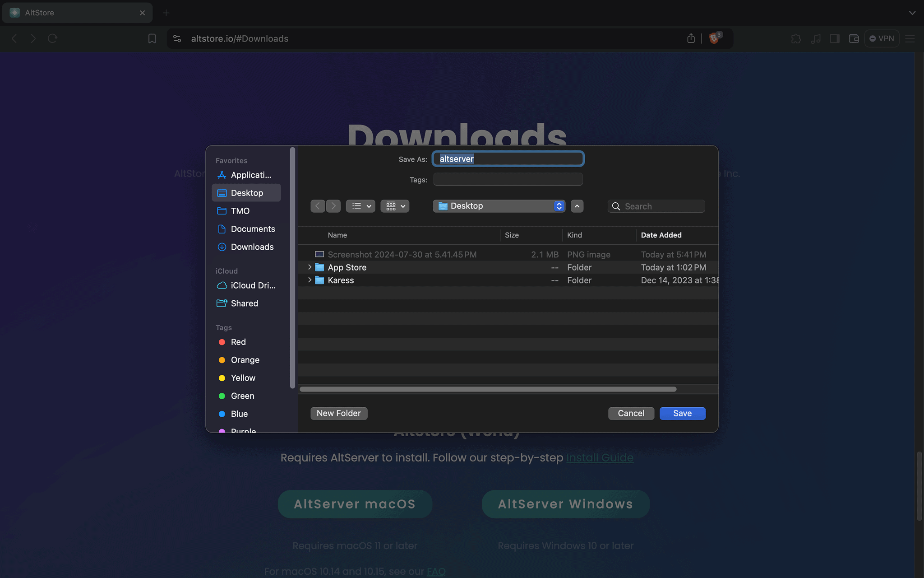Open the browser extensions puzzle icon
Viewport: 924px width, 578px height.
coord(796,38)
